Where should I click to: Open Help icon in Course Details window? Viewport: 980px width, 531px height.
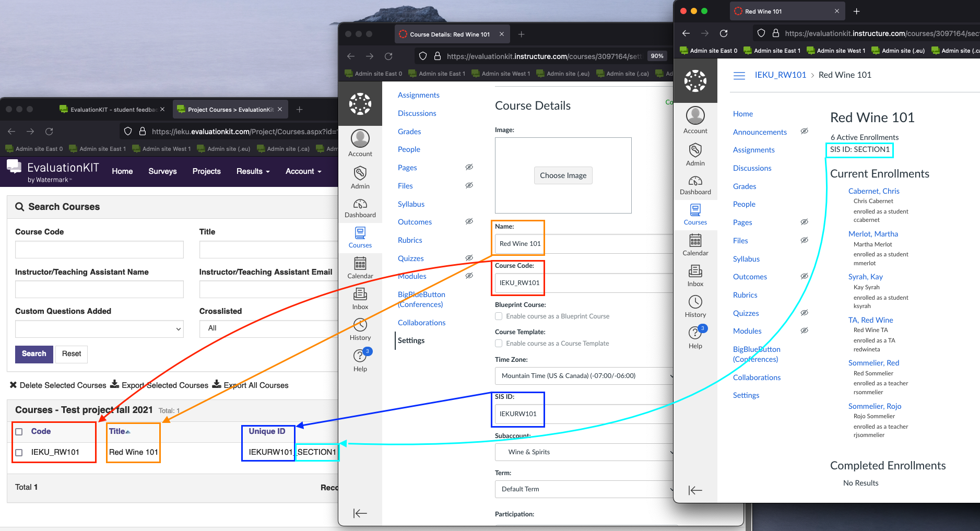(360, 360)
